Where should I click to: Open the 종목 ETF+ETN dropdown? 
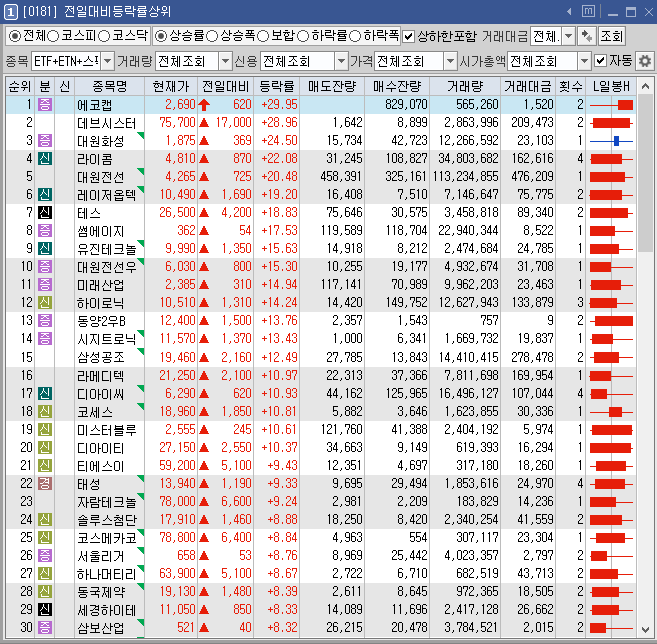(108, 62)
